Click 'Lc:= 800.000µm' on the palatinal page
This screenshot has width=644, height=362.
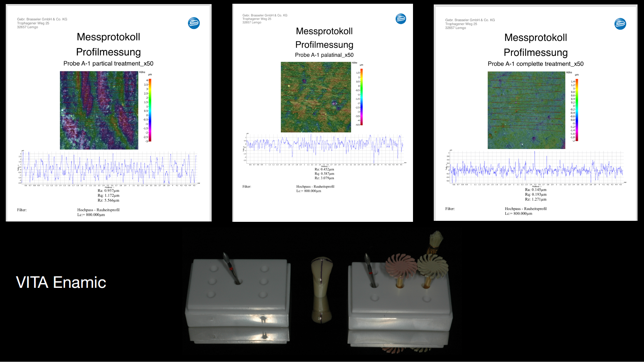coord(309,191)
